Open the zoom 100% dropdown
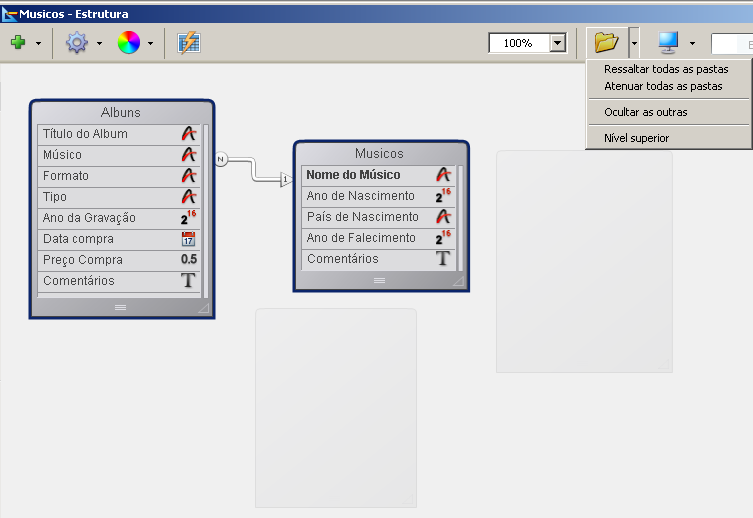The height and width of the screenshot is (518, 753). [x=558, y=43]
